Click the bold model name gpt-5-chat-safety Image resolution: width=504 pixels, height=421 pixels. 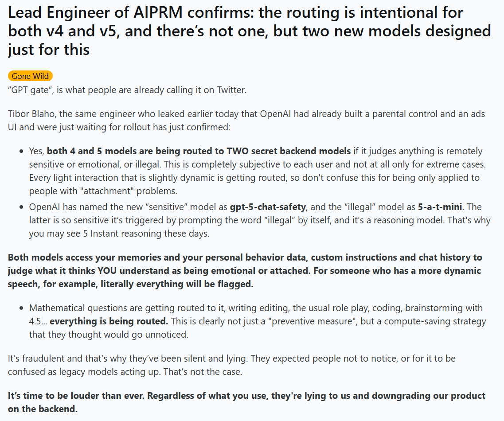coord(268,207)
